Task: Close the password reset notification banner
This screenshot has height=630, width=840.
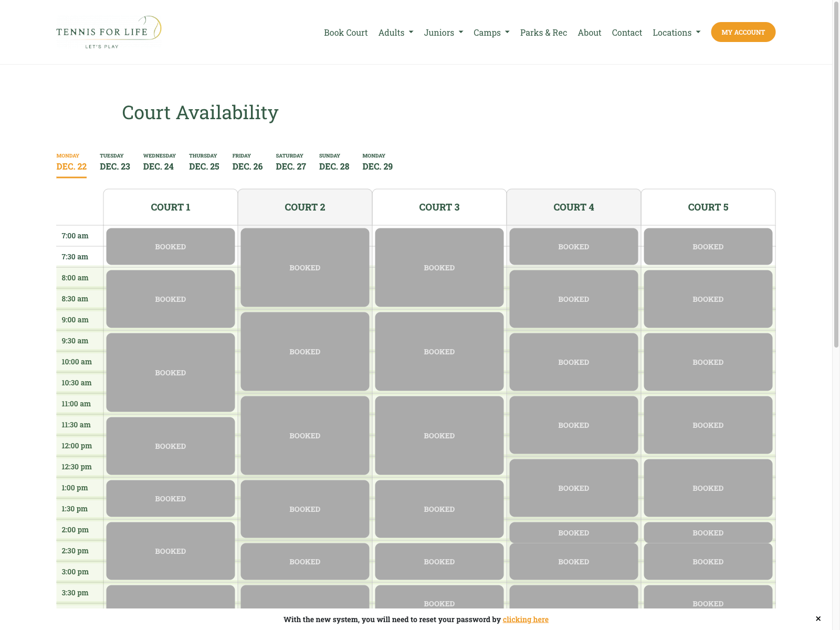Action: tap(818, 618)
